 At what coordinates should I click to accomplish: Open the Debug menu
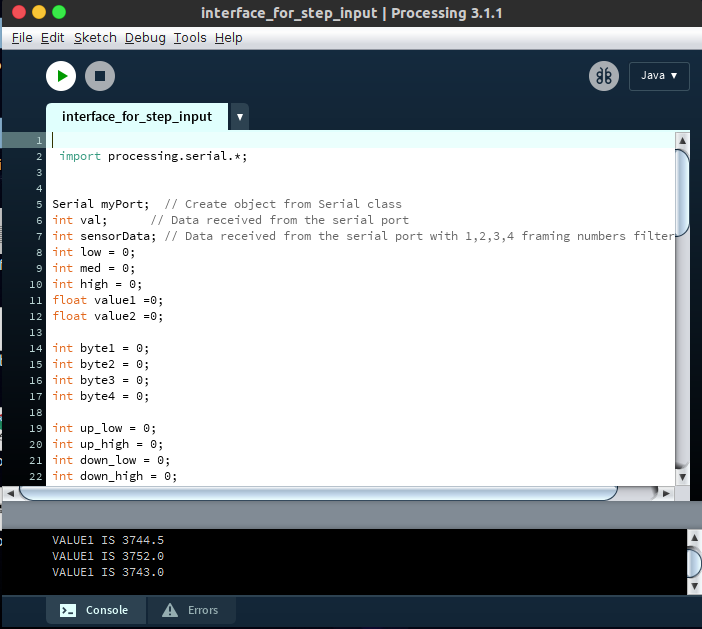(145, 38)
